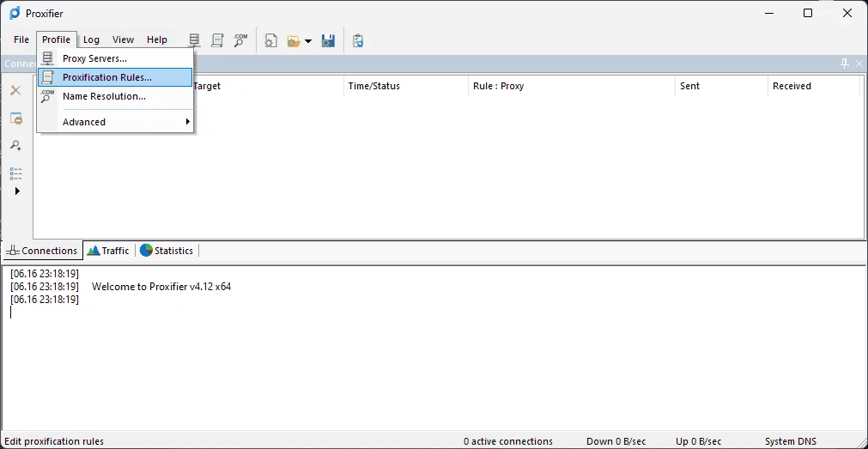This screenshot has height=449, width=868.
Task: Sort by the Time/Status column header
Action: [406, 87]
